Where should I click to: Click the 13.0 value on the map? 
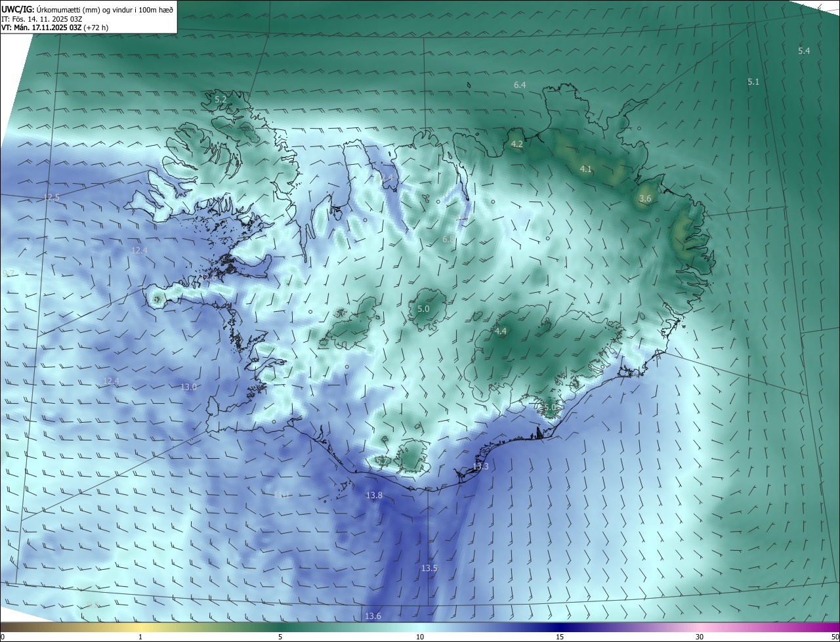pyautogui.click(x=188, y=387)
